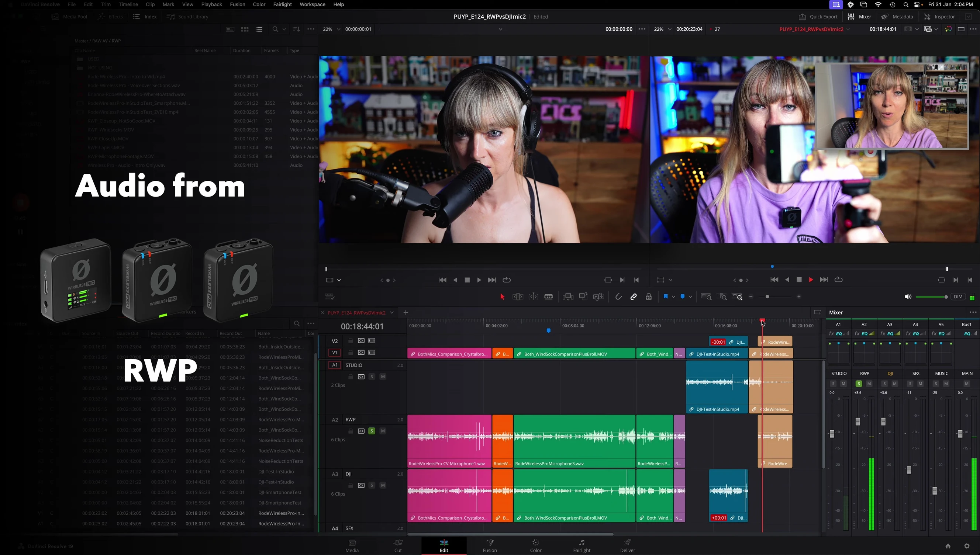
Task: Open the Project Manager home icon
Action: (948, 546)
